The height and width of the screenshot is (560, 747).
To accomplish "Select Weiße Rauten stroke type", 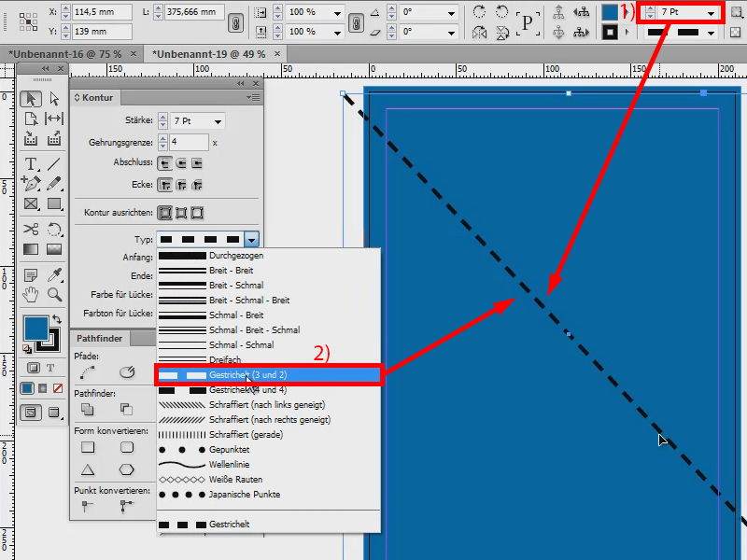I will pos(269,480).
